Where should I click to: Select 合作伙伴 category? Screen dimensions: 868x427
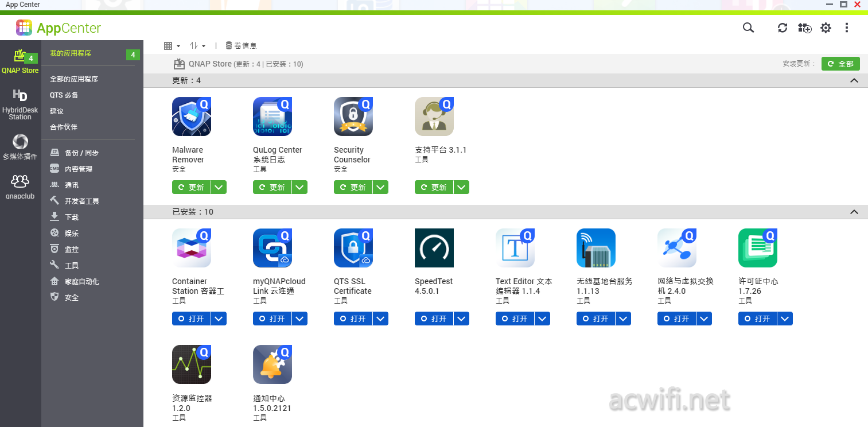[x=64, y=127]
